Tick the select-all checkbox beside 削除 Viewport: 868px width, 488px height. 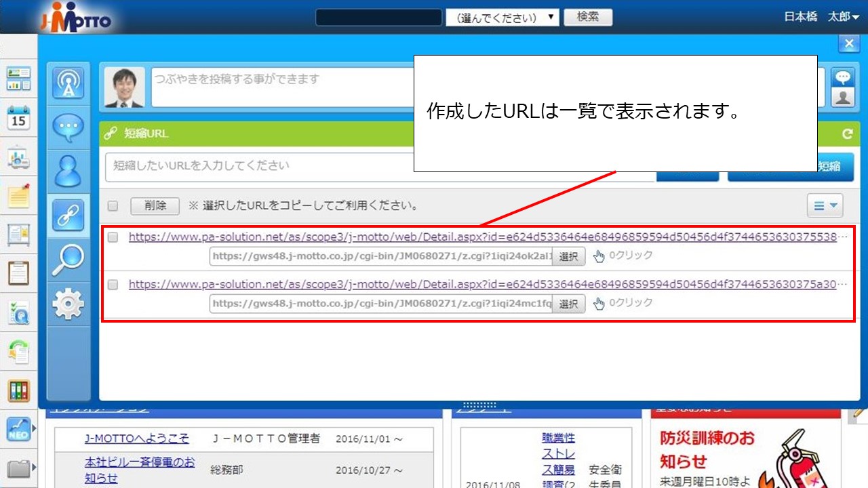(113, 205)
